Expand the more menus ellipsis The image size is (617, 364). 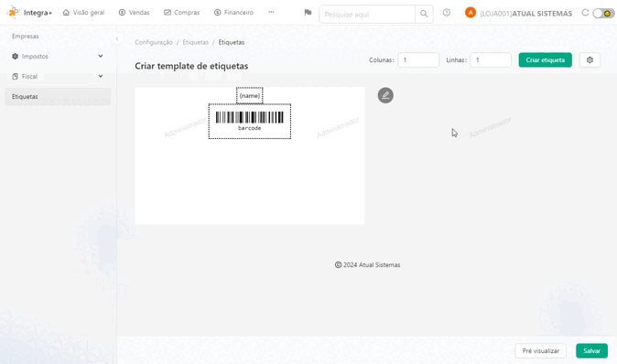pyautogui.click(x=271, y=12)
